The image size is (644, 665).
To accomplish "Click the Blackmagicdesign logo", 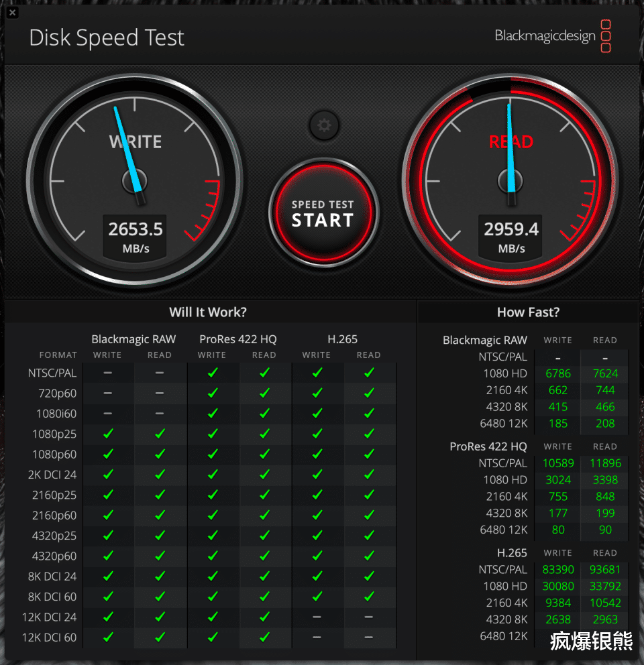I will (552, 36).
